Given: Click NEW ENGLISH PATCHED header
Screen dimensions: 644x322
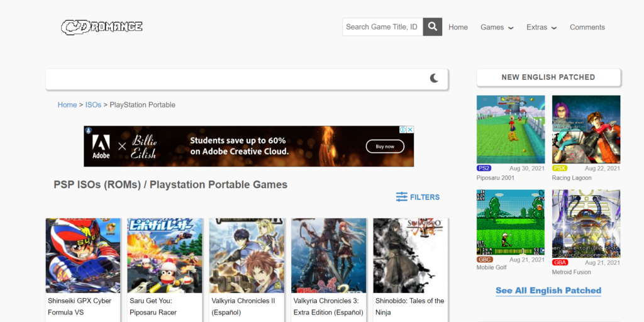Looking at the screenshot, I should coord(548,77).
